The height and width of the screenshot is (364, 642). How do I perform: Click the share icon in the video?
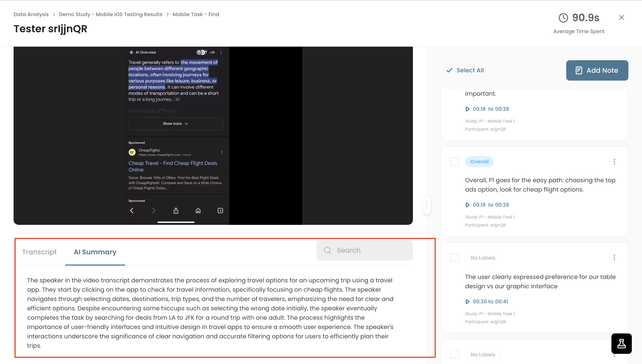coord(176,210)
